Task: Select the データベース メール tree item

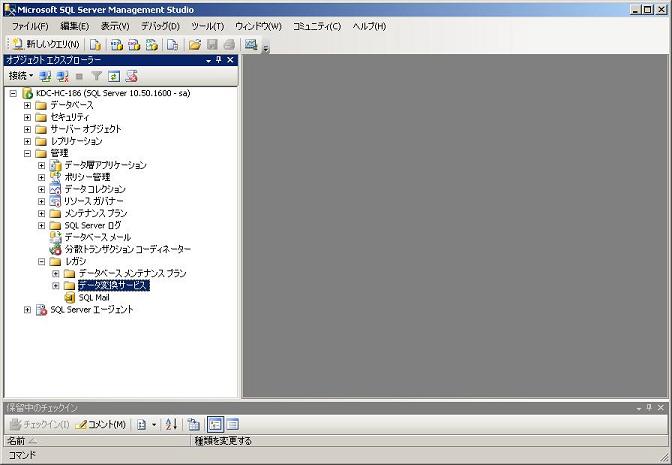Action: click(98, 237)
